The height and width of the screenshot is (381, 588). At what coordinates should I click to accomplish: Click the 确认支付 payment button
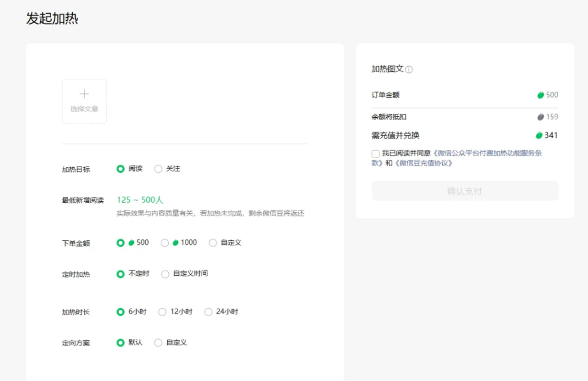click(x=464, y=191)
